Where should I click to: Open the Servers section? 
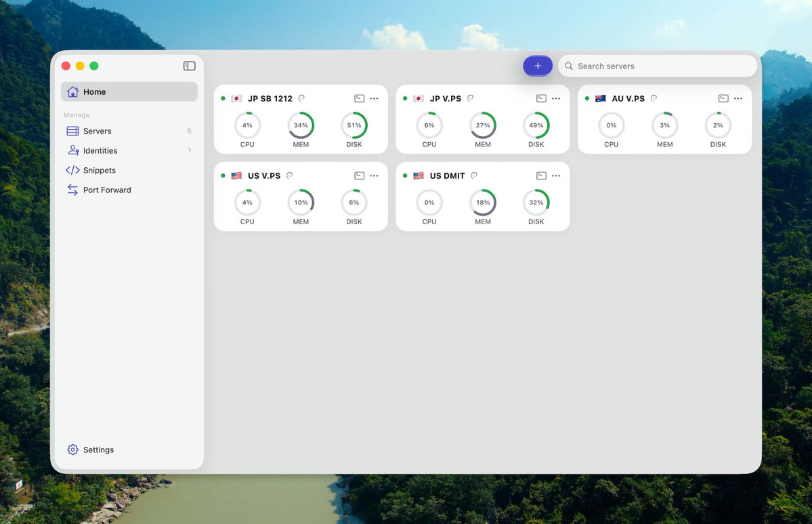(129, 131)
